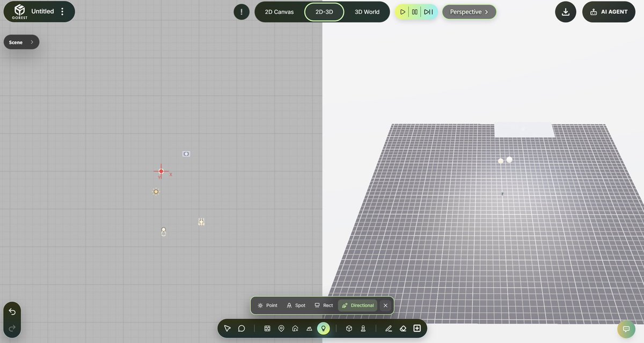Click the add plus square icon

click(417, 329)
